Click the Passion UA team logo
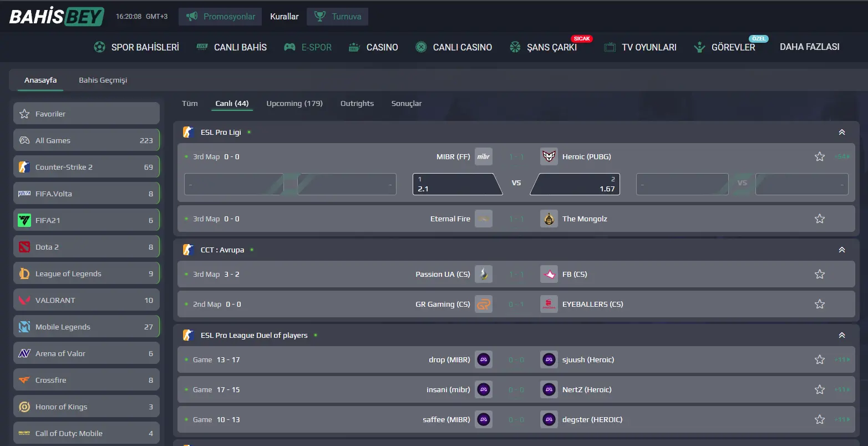Image resolution: width=868 pixels, height=446 pixels. (x=484, y=274)
